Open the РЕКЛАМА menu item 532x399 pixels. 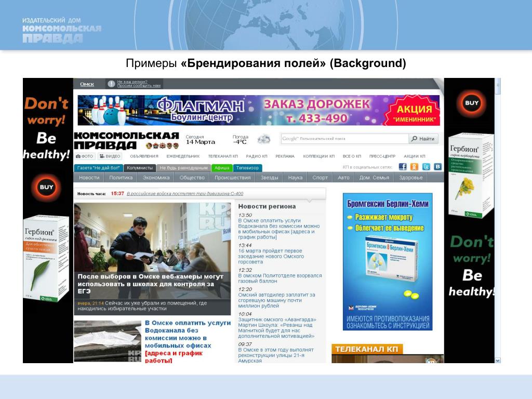285,156
